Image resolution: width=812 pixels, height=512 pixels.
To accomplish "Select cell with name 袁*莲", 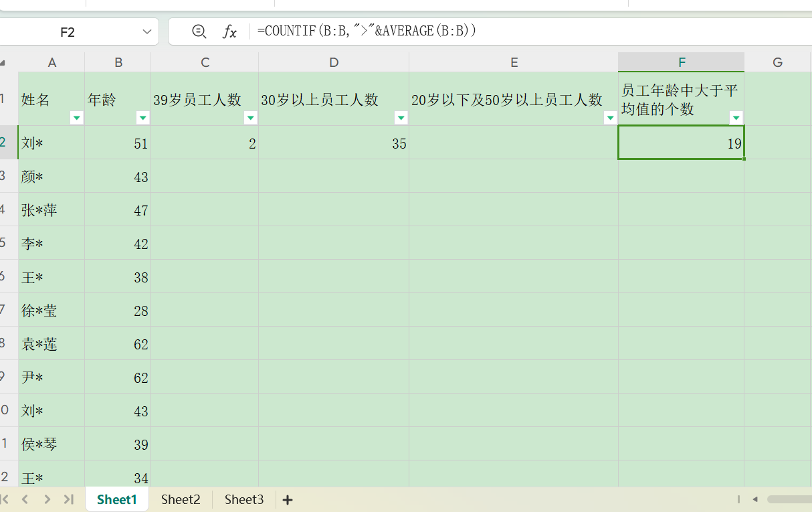I will click(x=52, y=343).
